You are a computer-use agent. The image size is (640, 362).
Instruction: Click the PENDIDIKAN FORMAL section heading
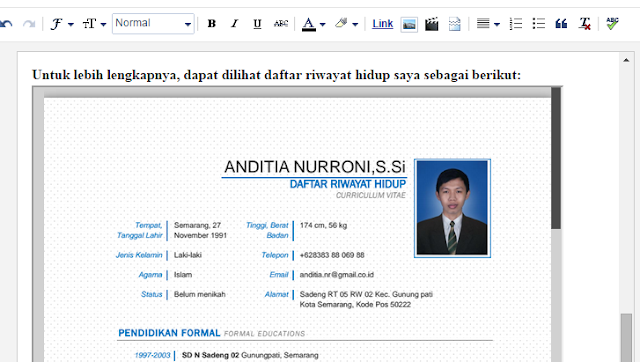(x=169, y=333)
